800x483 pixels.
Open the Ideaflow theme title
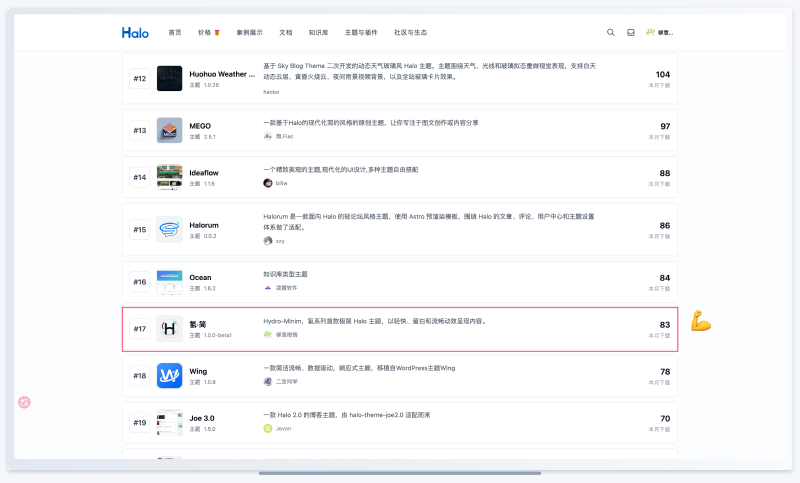pyautogui.click(x=204, y=173)
